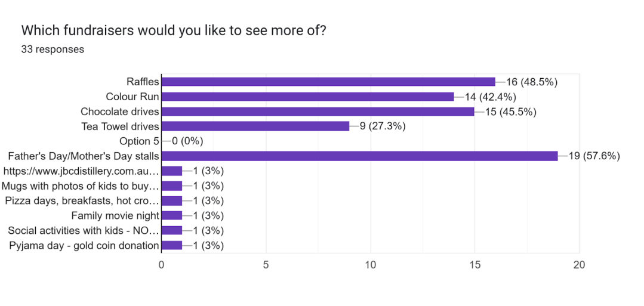This screenshot has height=306, width=644.
Task: Click the "Social activities with kids" label
Action: tap(84, 230)
